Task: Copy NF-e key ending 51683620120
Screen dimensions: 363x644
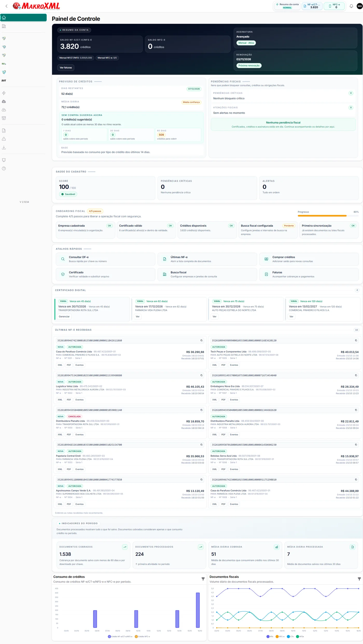Action: click(356, 341)
